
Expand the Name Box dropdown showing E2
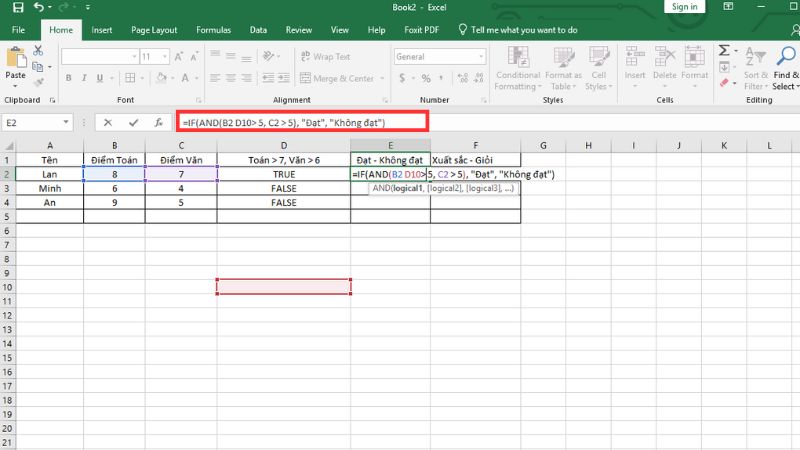point(66,122)
